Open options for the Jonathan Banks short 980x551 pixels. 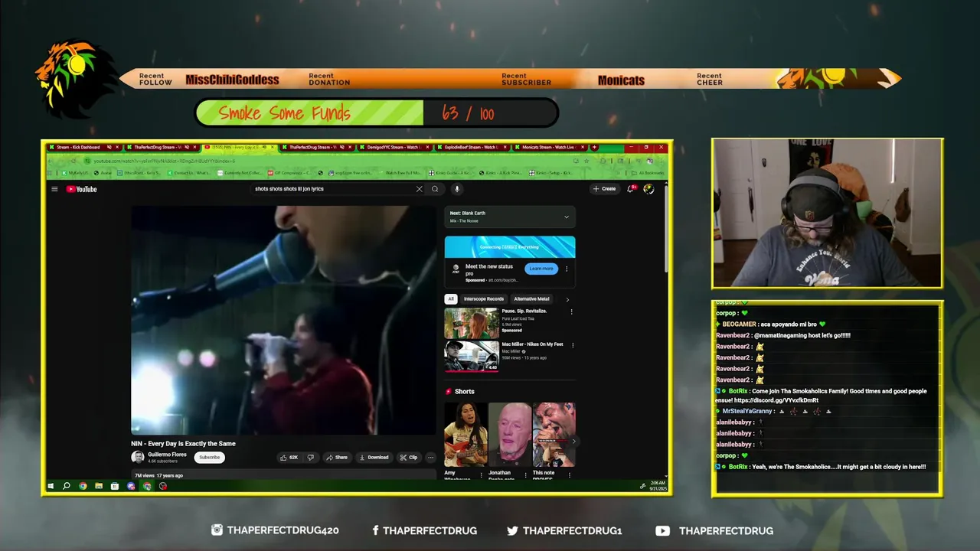527,475
